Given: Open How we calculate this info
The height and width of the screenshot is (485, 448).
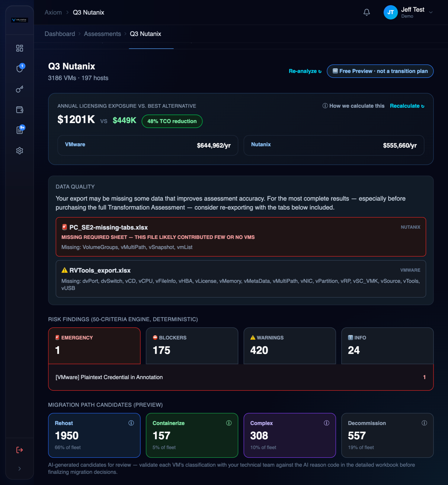Looking at the screenshot, I should click(x=353, y=106).
